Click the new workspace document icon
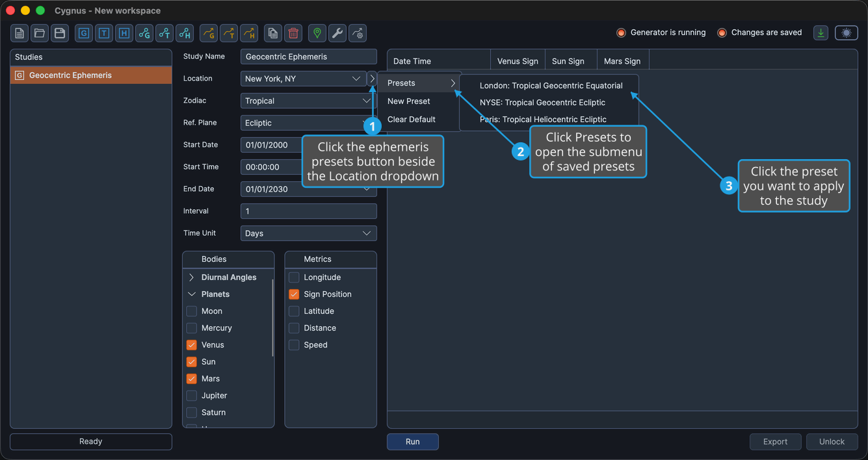The height and width of the screenshot is (460, 868). pyautogui.click(x=20, y=33)
